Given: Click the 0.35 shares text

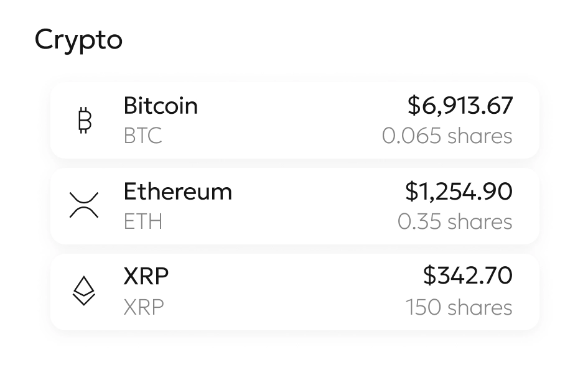Looking at the screenshot, I should click(455, 221).
